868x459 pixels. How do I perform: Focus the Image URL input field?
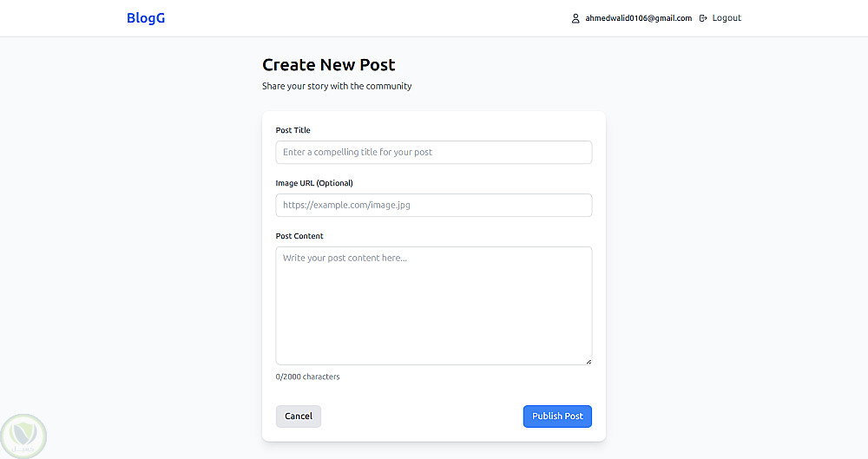(434, 206)
